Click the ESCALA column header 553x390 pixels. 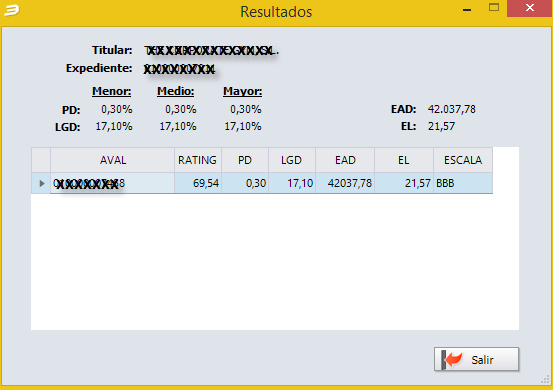463,160
